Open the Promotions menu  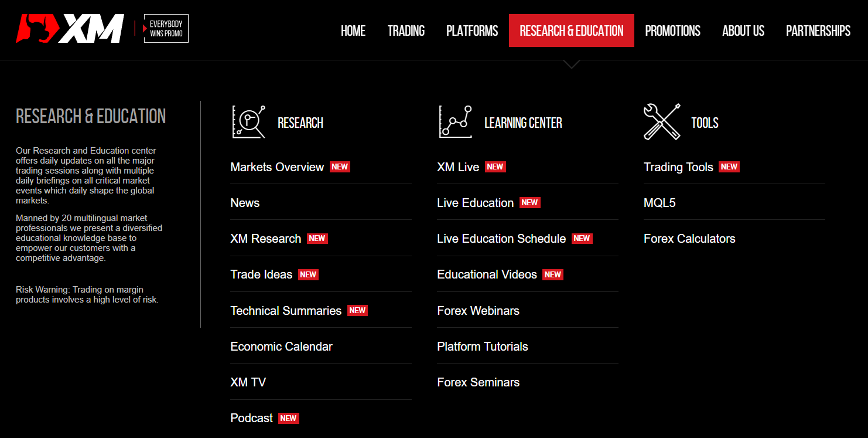coord(672,30)
